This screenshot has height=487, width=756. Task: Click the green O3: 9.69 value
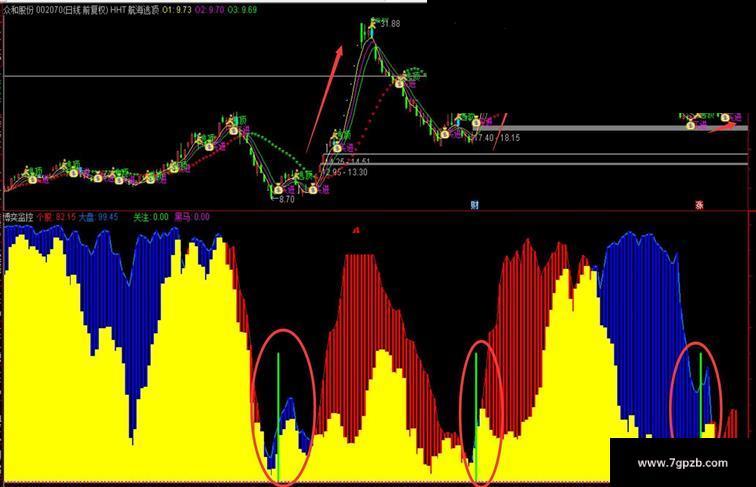point(242,10)
